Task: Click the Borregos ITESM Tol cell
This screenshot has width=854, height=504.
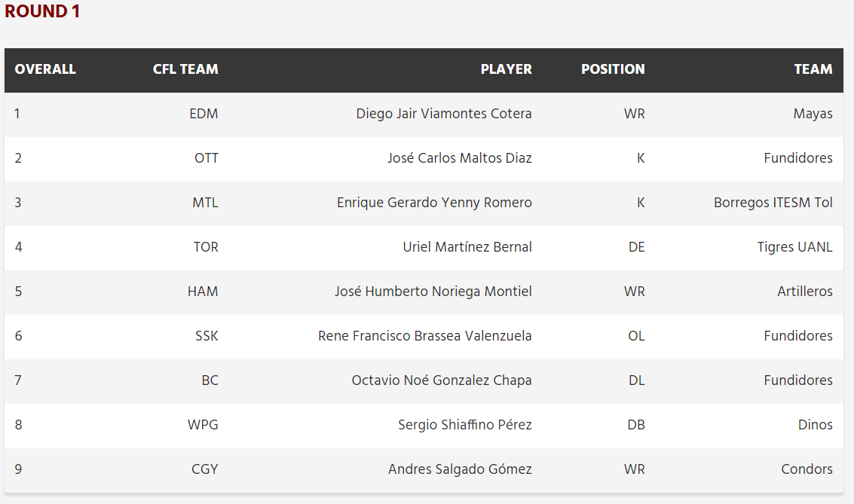Action: (773, 203)
